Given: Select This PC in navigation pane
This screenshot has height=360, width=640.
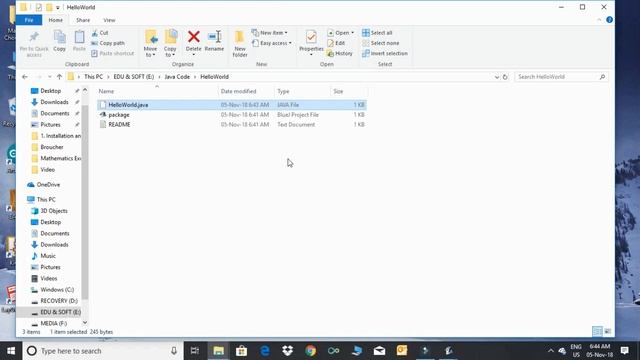Looking at the screenshot, I should point(46,199).
